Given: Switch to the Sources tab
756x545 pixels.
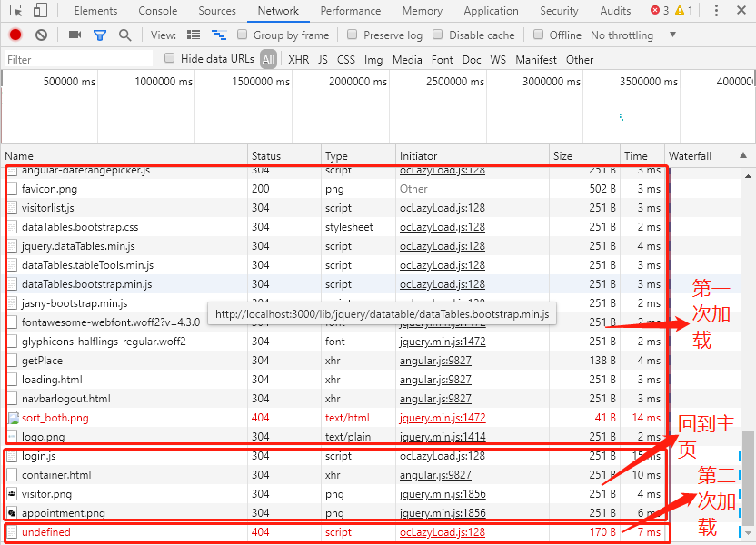Looking at the screenshot, I should point(217,11).
